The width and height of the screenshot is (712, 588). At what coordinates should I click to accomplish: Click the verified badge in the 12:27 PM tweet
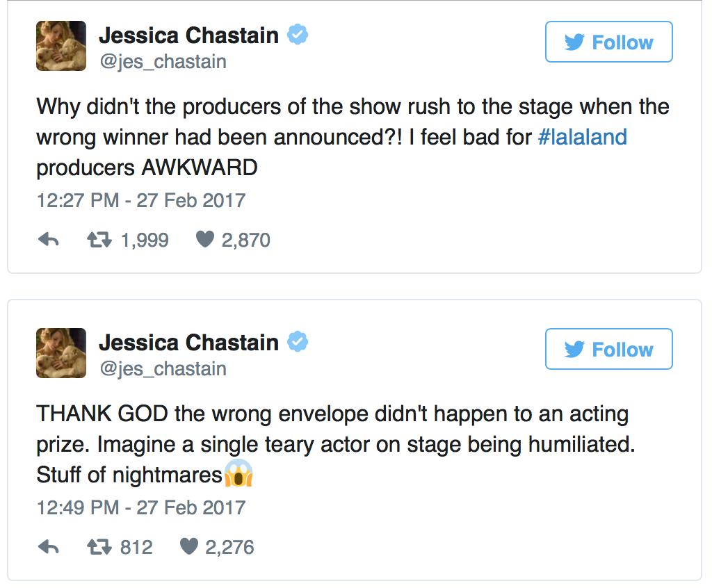pyautogui.click(x=298, y=35)
